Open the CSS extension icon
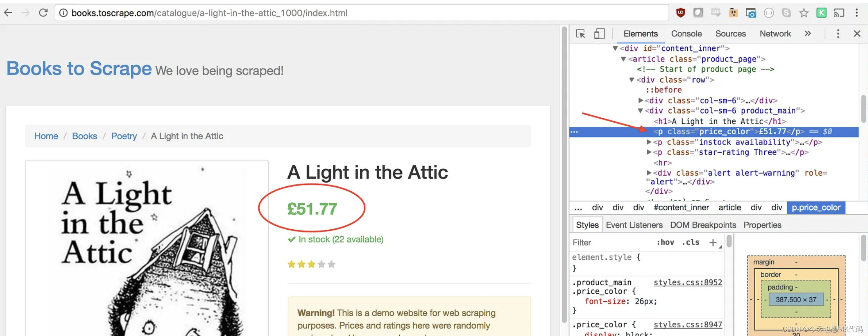 click(715, 13)
